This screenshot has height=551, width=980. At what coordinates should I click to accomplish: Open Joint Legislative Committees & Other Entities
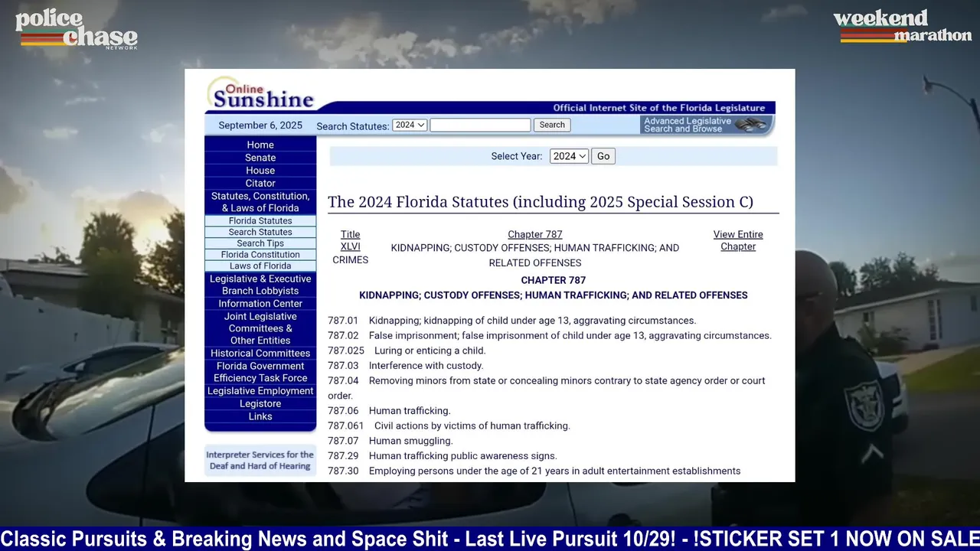click(260, 328)
